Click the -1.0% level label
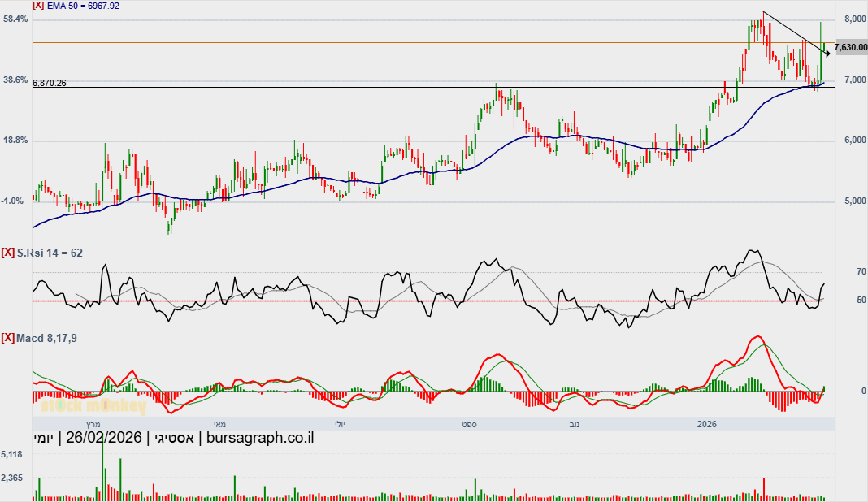This screenshot has height=502, width=868. (13, 201)
